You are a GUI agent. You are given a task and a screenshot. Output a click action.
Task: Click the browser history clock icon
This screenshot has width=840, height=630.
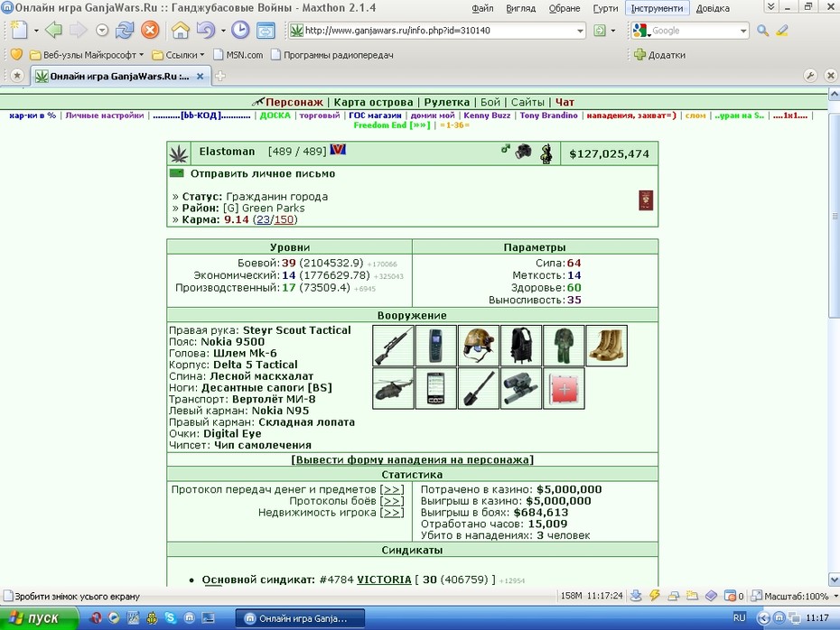240,31
